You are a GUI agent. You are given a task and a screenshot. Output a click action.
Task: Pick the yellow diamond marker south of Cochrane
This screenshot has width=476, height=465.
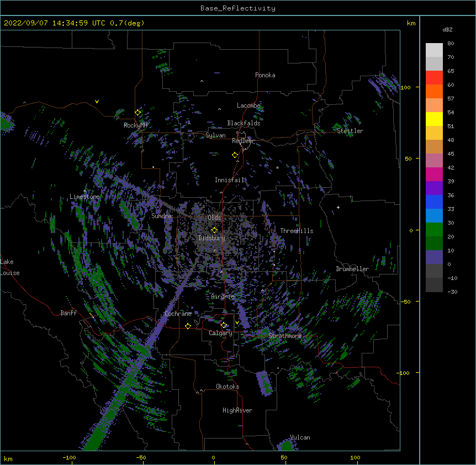click(188, 326)
